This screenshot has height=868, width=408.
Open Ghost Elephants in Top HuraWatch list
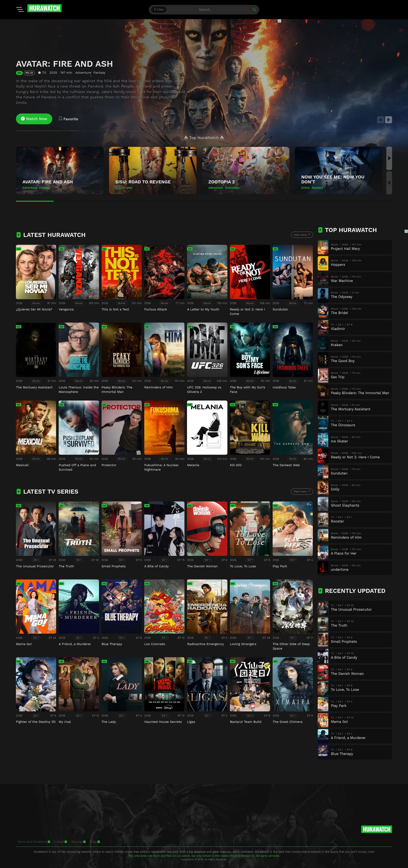click(355, 504)
